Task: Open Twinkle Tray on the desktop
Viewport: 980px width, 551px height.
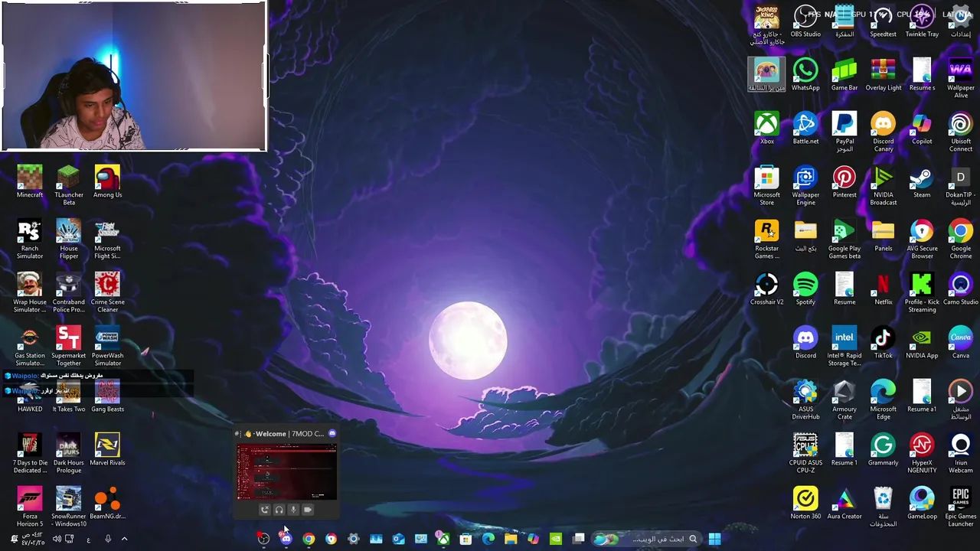Action: click(922, 21)
